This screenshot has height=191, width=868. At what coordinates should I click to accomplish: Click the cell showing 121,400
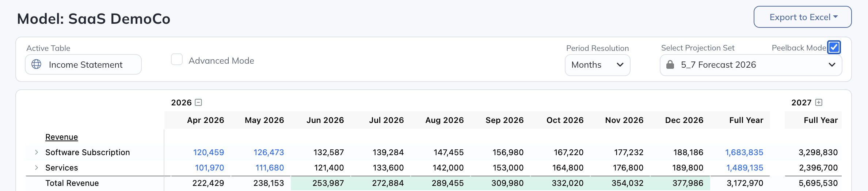pyautogui.click(x=329, y=168)
